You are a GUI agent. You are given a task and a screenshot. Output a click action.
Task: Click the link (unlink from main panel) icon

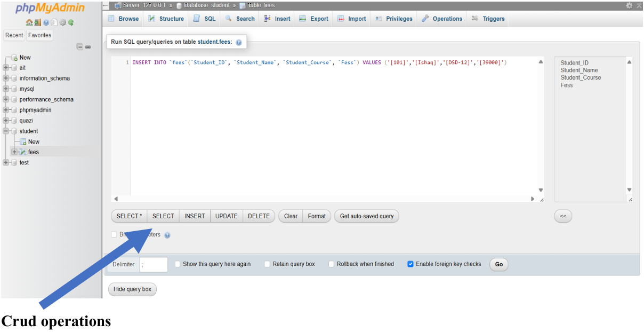tap(88, 47)
